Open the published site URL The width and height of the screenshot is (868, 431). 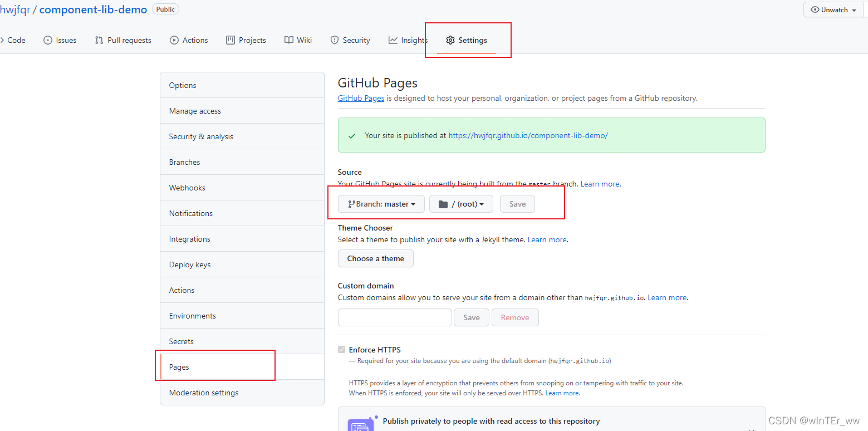(x=528, y=135)
